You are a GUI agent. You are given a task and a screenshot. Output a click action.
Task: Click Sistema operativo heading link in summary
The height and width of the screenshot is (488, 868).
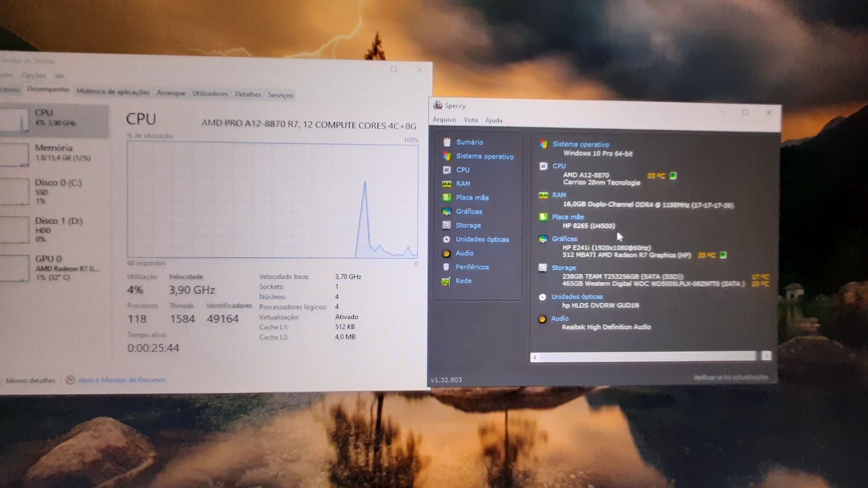pyautogui.click(x=580, y=144)
